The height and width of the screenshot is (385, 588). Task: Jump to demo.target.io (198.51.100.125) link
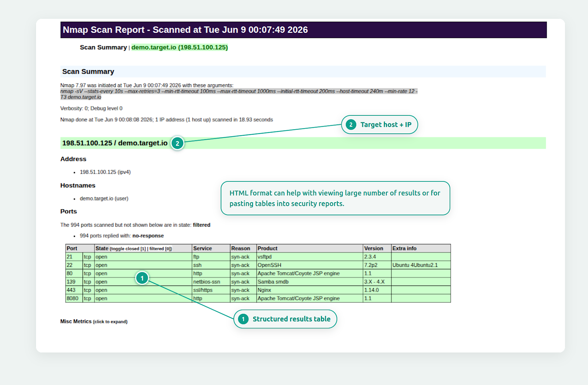point(180,47)
